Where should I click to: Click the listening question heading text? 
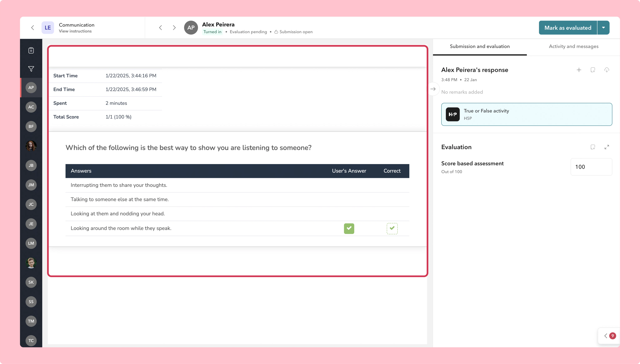(189, 148)
